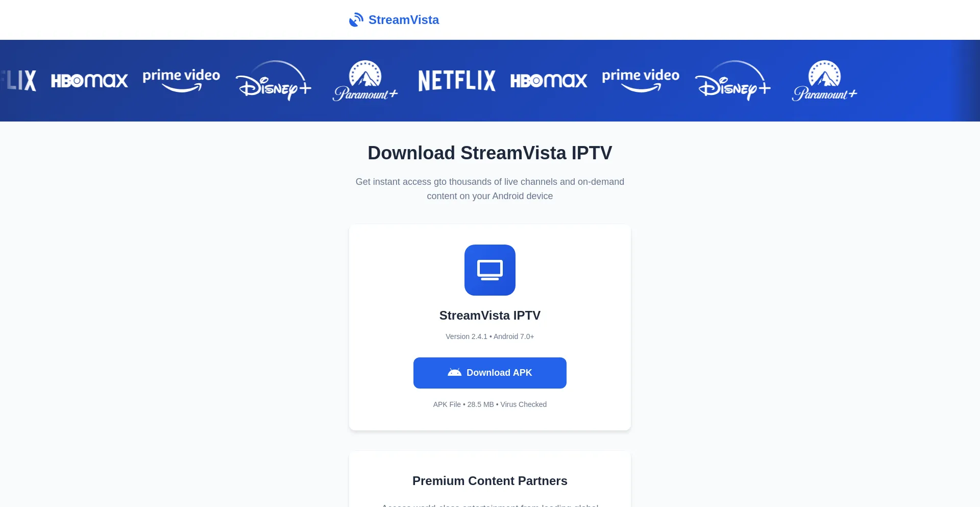Click the partially cut-off Netflix logo at banner edge
Viewport: 980px width, 507px height.
point(18,81)
